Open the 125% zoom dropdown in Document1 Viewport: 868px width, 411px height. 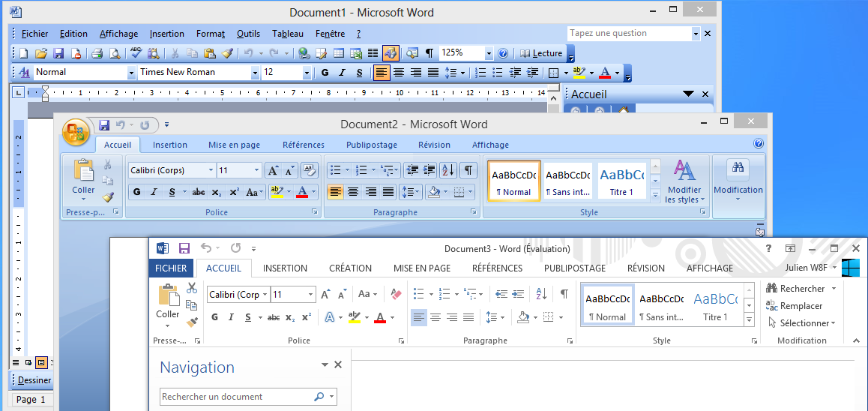click(489, 53)
